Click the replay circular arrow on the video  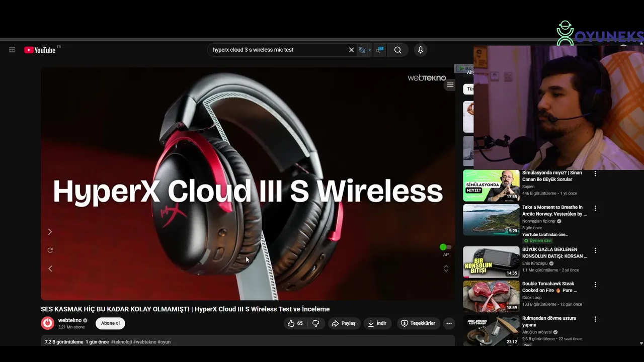point(50,250)
